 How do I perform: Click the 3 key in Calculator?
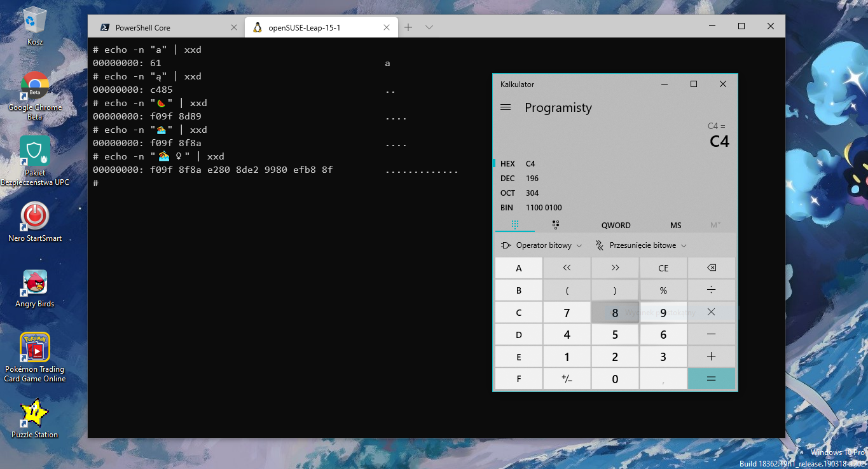tap(663, 357)
